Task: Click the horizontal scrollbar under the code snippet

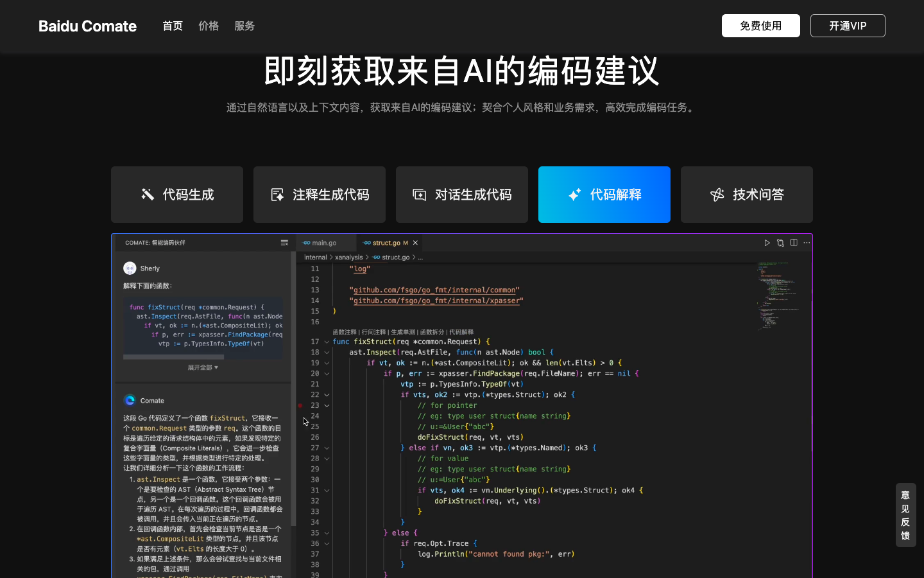Action: click(173, 356)
